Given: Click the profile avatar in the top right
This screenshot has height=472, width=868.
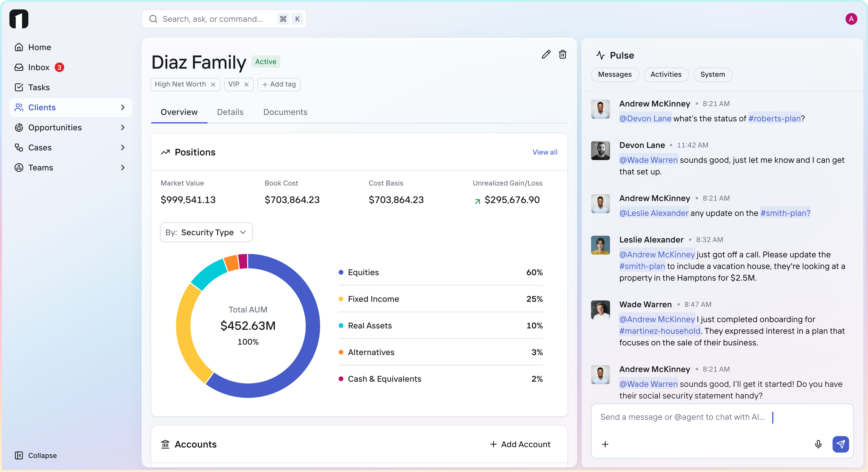Looking at the screenshot, I should click(x=851, y=19).
